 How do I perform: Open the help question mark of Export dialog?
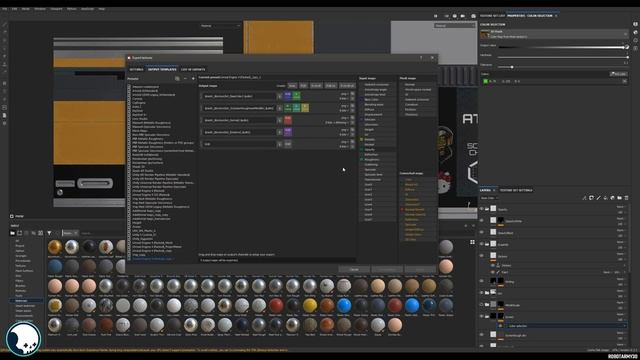[x=421, y=58]
